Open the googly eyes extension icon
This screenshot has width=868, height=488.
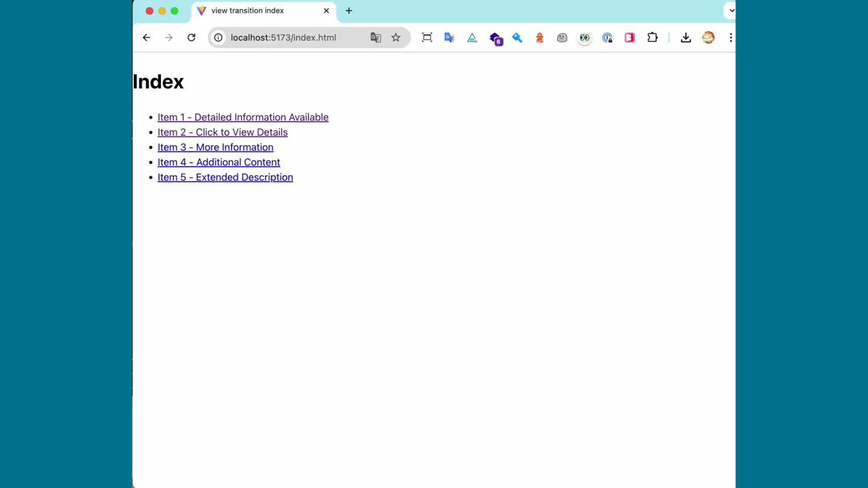pos(585,37)
